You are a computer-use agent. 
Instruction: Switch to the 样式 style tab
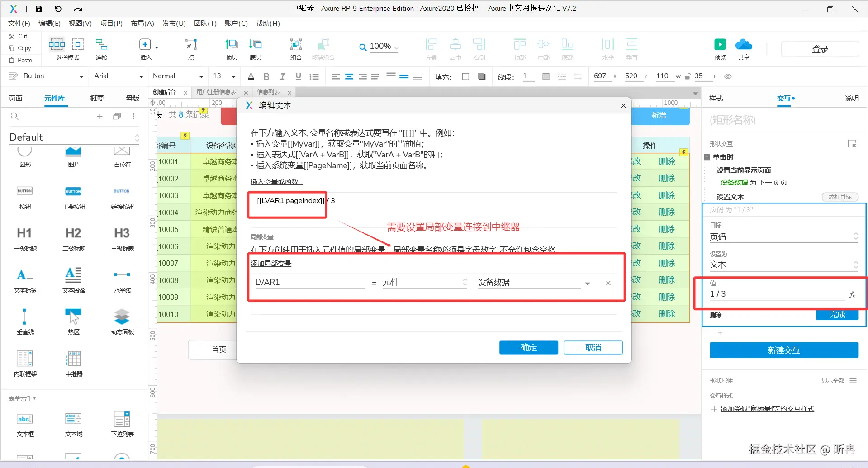tap(716, 99)
